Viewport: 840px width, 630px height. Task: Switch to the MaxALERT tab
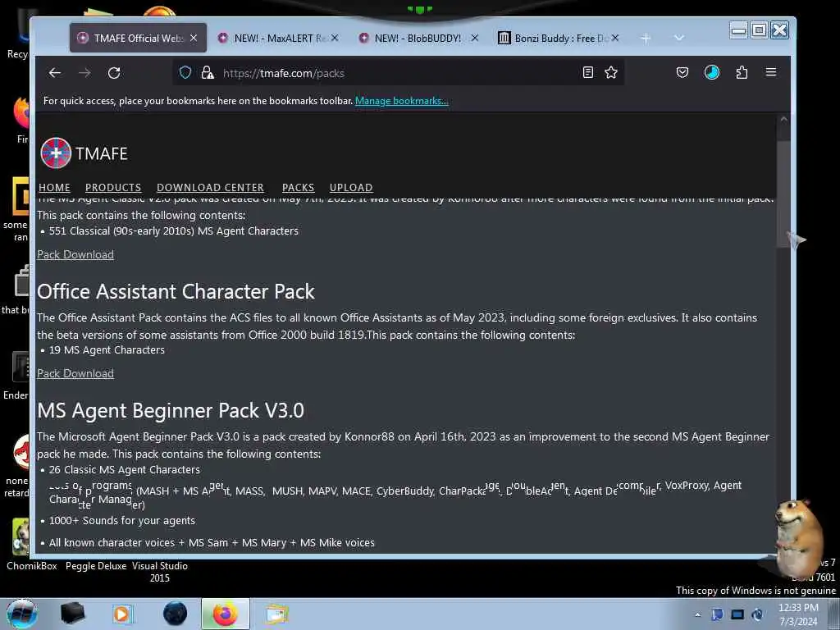pos(277,38)
